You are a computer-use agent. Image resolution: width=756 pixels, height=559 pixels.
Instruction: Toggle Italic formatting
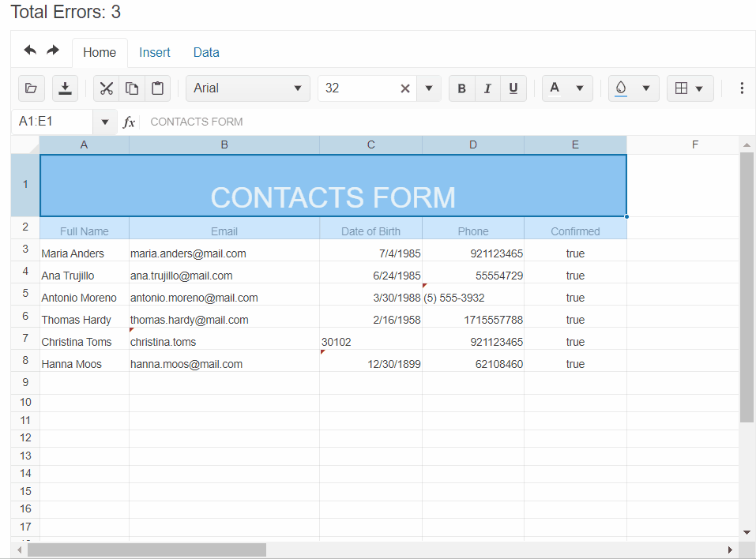[487, 88]
